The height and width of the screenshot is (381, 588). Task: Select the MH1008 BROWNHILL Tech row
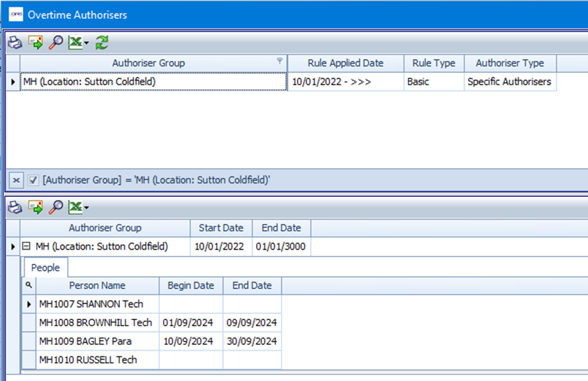[x=95, y=323]
